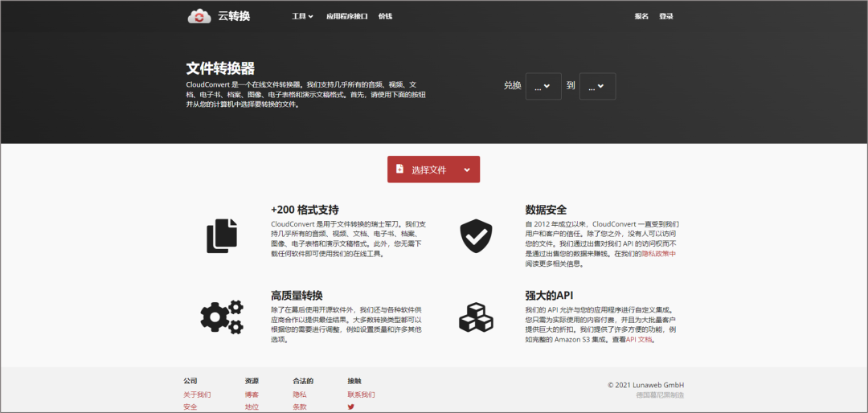The image size is (868, 413).
Task: Open the 工具 dropdown menu
Action: [302, 16]
